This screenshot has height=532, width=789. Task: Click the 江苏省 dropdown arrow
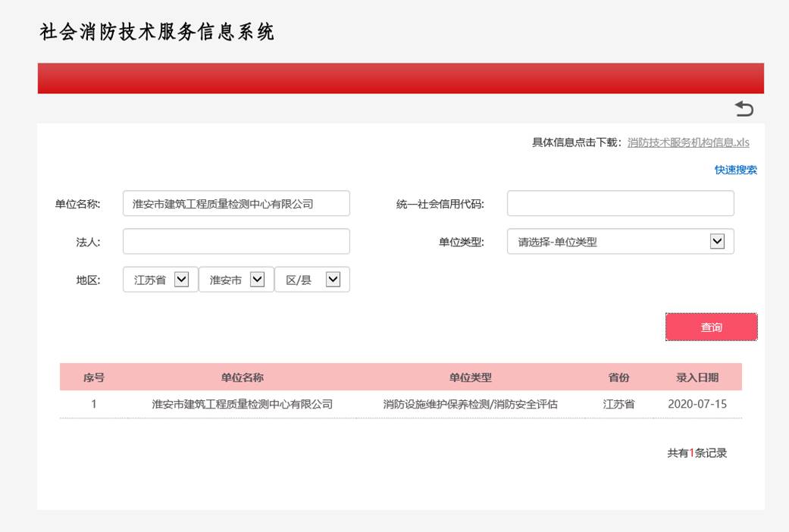pos(180,279)
